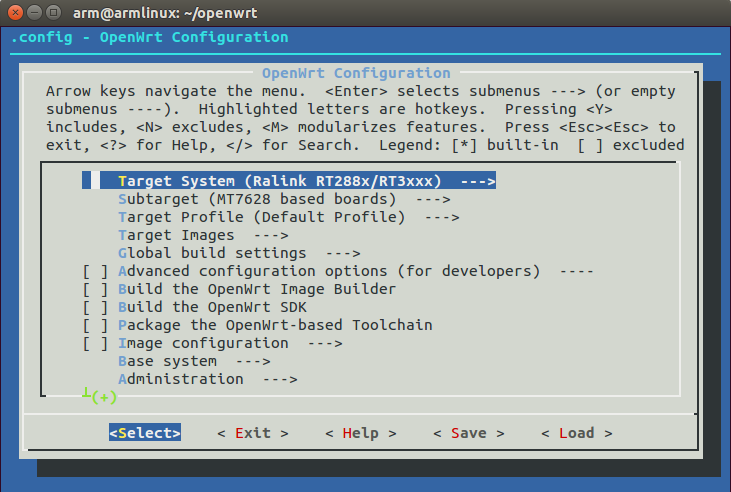Click the < Help > button
The image size is (731, 492).
click(361, 433)
